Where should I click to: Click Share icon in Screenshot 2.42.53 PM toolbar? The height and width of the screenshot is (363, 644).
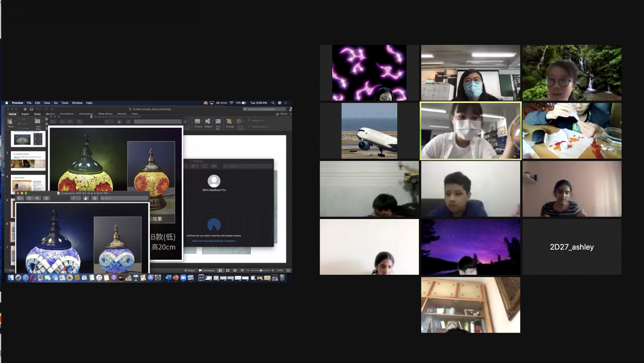pyautogui.click(x=80, y=122)
